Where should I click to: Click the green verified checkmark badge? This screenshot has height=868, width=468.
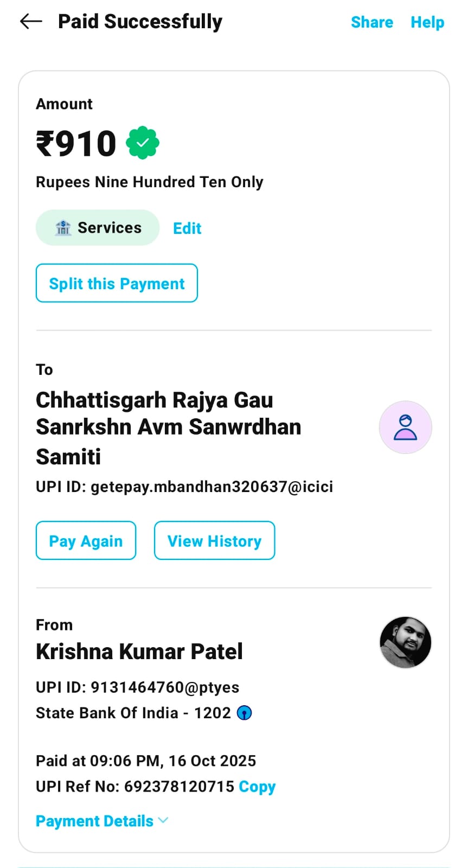point(143,143)
